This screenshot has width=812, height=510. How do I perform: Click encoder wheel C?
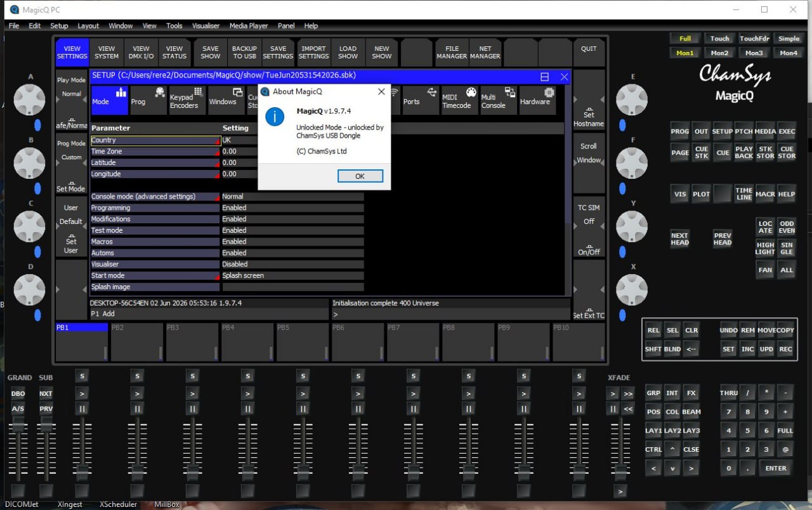(30, 226)
